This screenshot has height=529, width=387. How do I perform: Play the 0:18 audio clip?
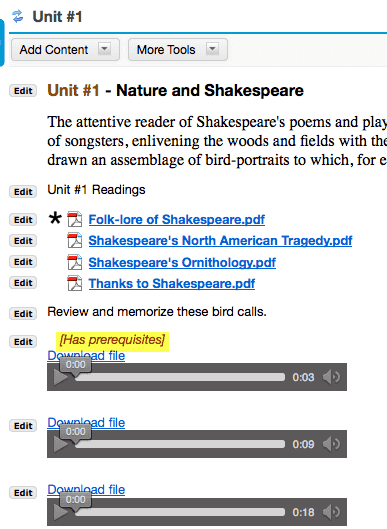[x=61, y=512]
